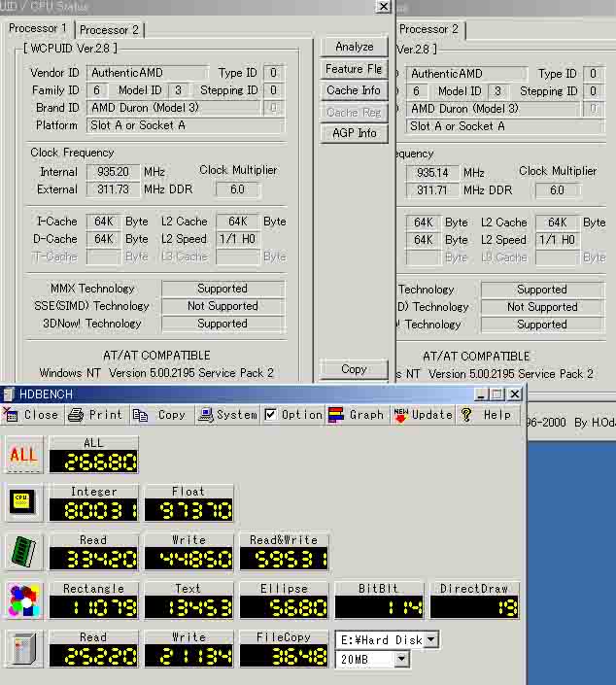Click the Analyze button
616x685 pixels.
click(x=355, y=47)
